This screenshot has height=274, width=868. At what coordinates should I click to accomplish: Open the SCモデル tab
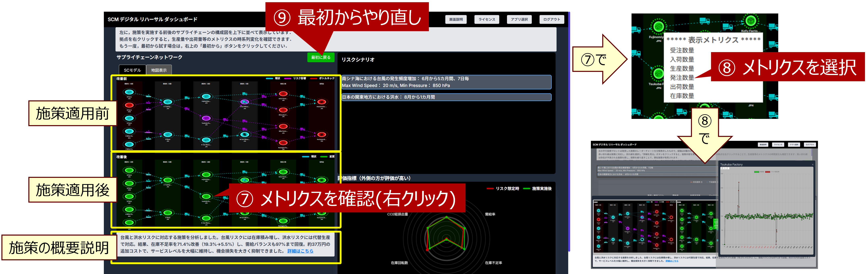[132, 70]
